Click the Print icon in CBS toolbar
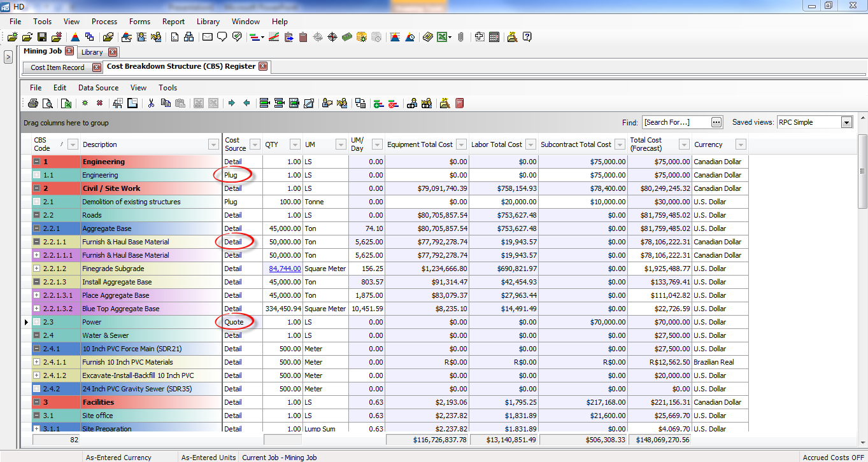Image resolution: width=868 pixels, height=462 pixels. point(32,103)
